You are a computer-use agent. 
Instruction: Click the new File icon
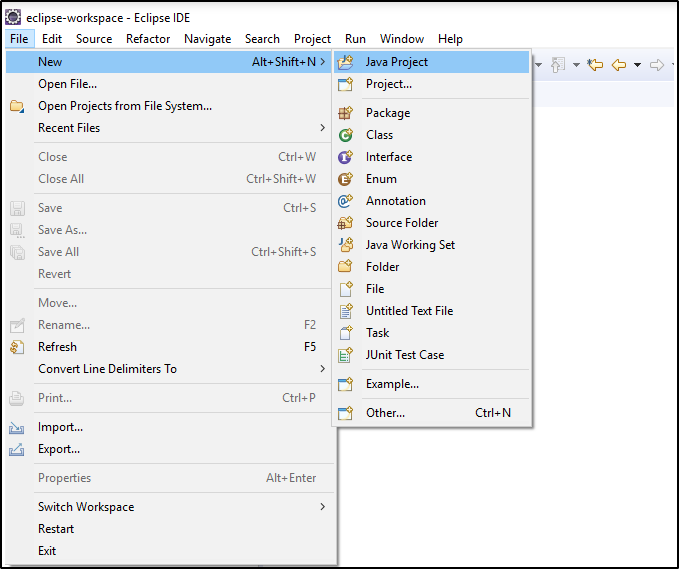[x=345, y=289]
